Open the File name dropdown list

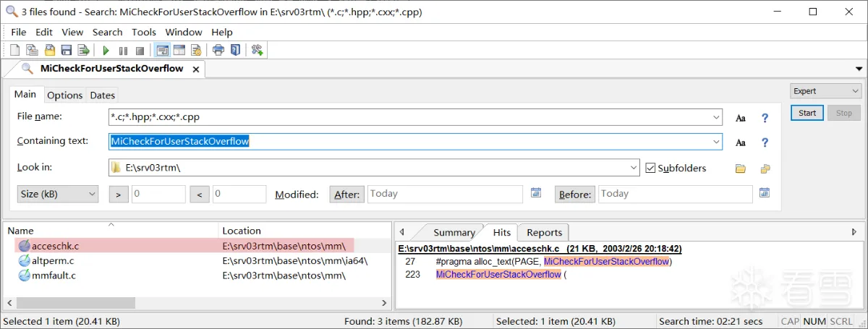click(715, 116)
